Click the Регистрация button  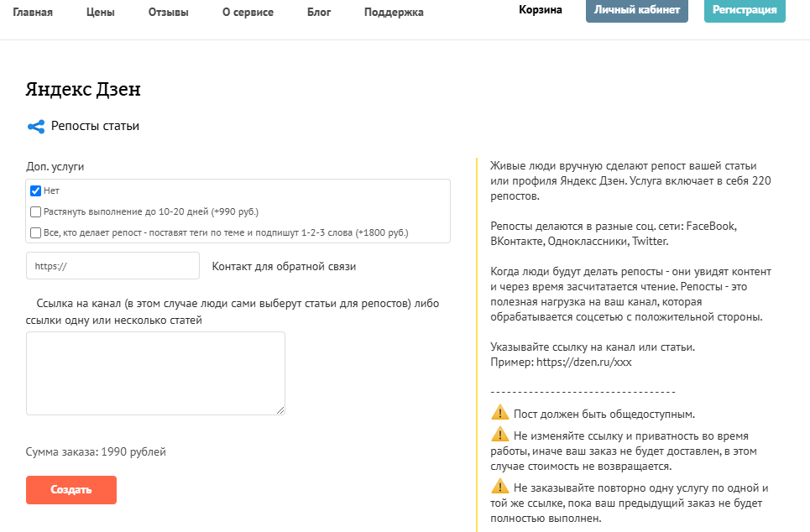point(745,10)
